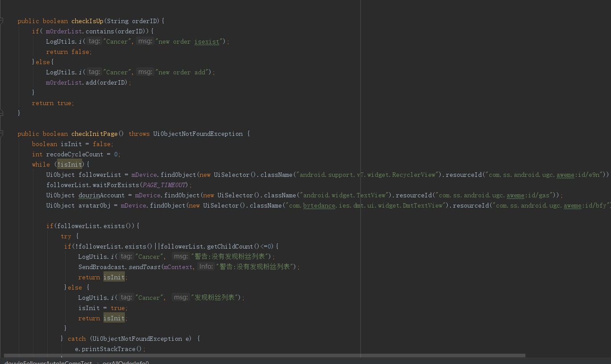The width and height of the screenshot is (611, 364).
Task: Click the 'return false;' statement
Action: pyautogui.click(x=69, y=52)
